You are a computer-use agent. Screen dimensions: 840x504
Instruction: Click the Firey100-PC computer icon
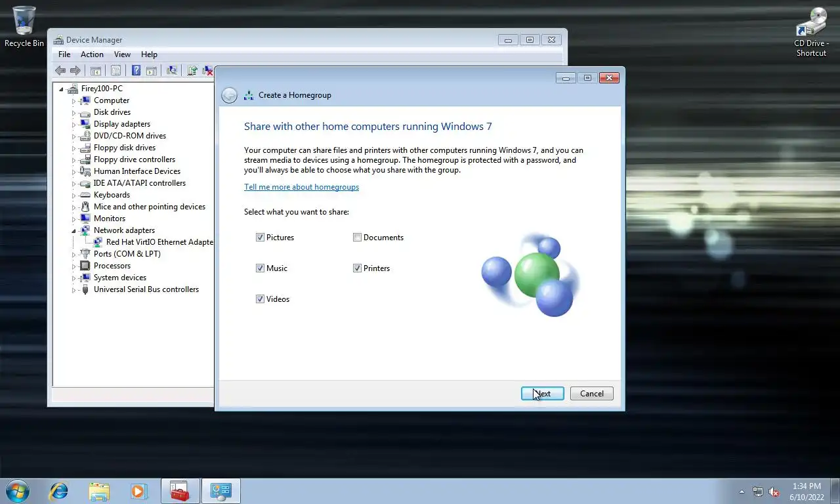73,89
